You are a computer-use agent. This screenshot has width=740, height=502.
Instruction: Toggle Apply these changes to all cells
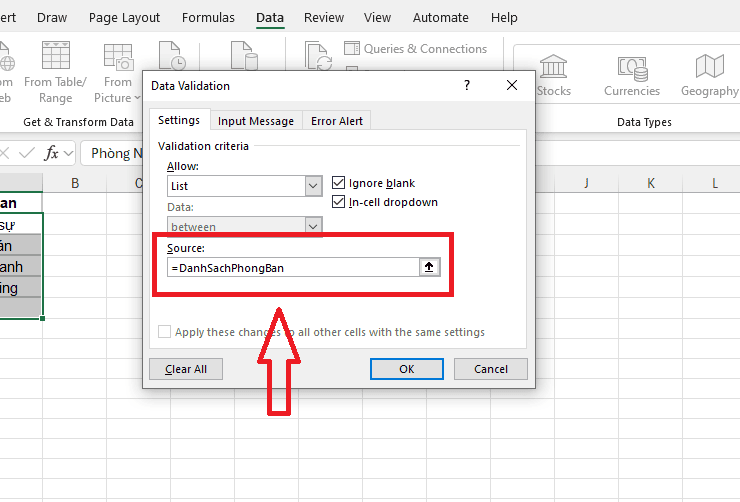click(164, 332)
